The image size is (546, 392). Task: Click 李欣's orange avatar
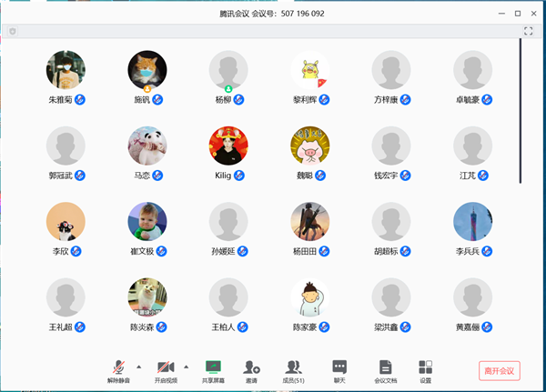(x=66, y=221)
